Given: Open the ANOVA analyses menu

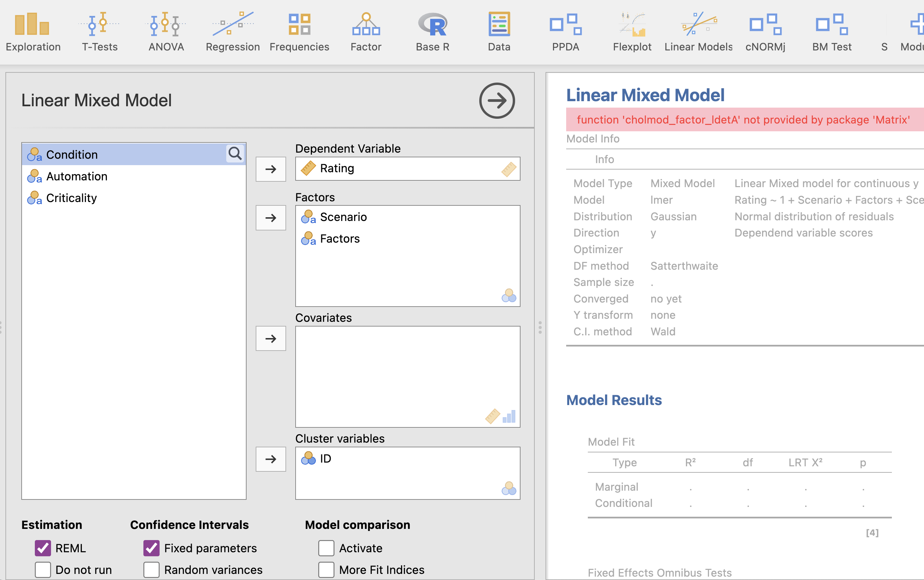Looking at the screenshot, I should point(166,32).
